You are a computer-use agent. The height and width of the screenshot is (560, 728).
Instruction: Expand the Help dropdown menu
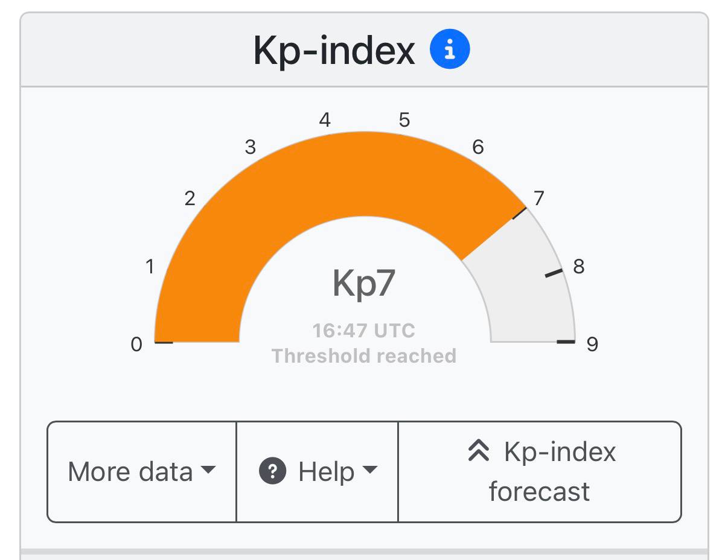pos(318,471)
